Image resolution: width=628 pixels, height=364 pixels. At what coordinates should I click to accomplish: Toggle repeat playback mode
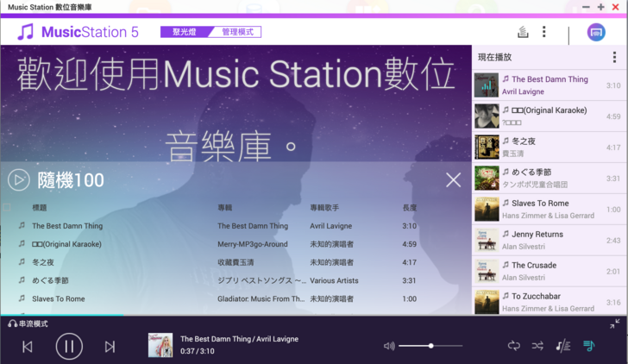[514, 346]
